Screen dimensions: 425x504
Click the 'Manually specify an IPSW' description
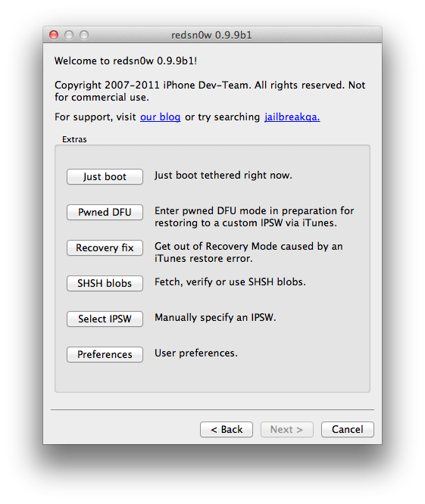[215, 318]
